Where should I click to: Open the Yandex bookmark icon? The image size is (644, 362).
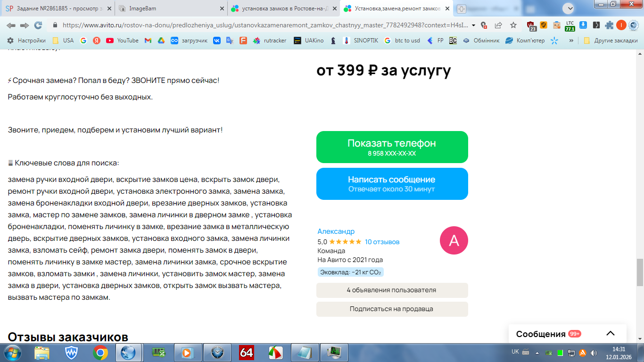click(x=97, y=41)
